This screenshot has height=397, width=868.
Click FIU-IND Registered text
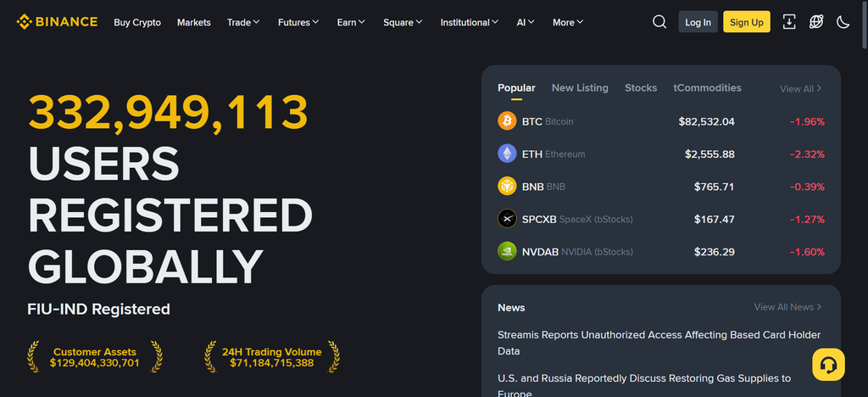pos(98,309)
